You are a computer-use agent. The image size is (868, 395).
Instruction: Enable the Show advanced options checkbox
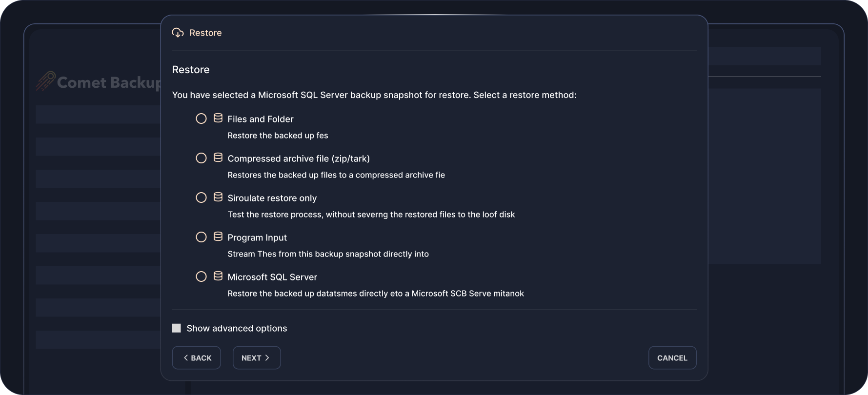177,328
